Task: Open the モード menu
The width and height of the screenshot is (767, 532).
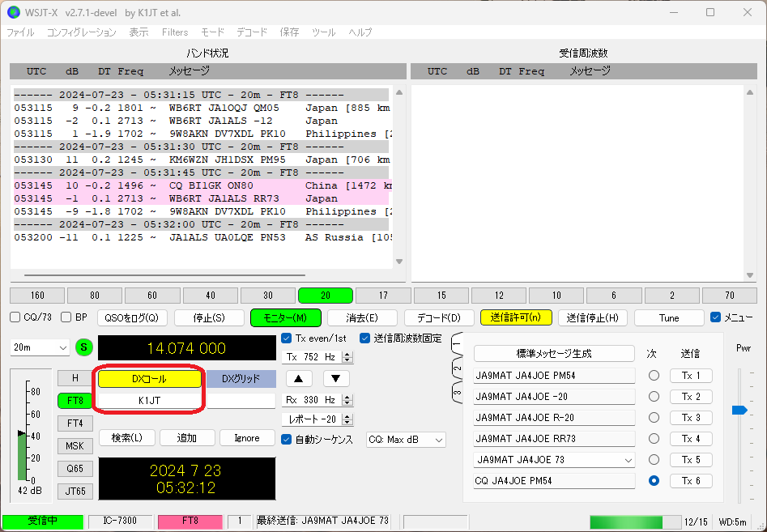Action: point(212,32)
